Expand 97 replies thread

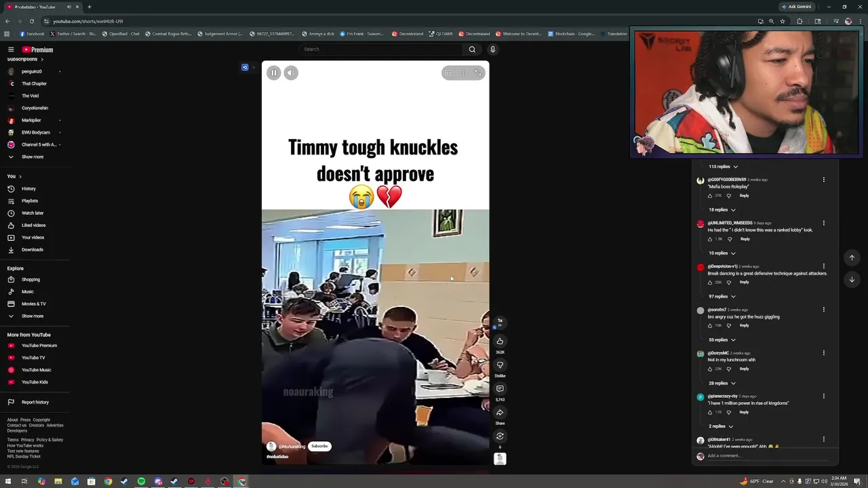[x=722, y=297]
